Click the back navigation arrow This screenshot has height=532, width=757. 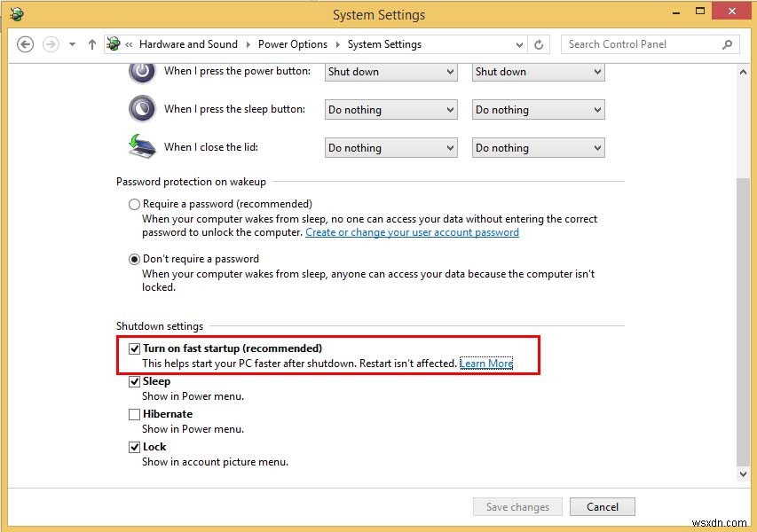pos(26,44)
